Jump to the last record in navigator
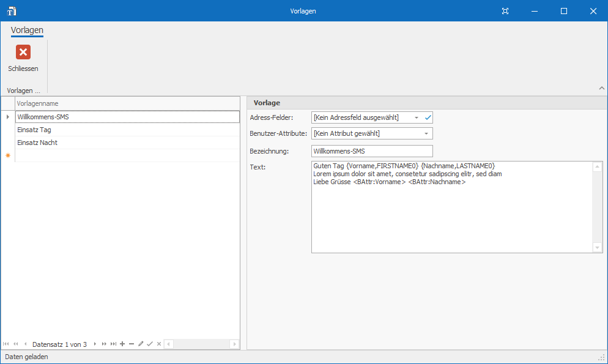 coord(113,344)
